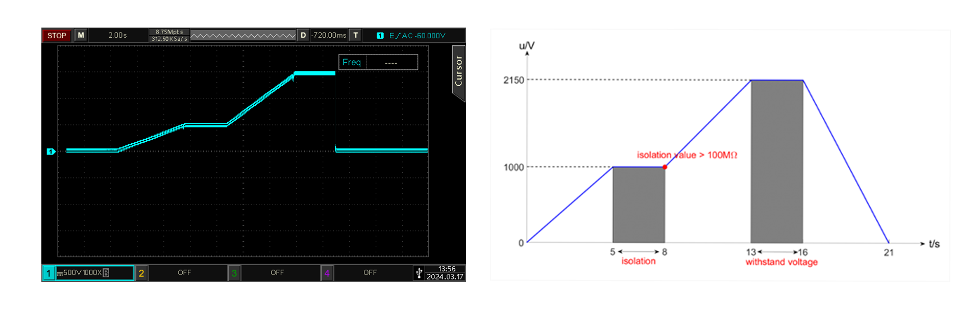Click the M timebase icon
The width and height of the screenshot is (980, 310).
coord(81,35)
